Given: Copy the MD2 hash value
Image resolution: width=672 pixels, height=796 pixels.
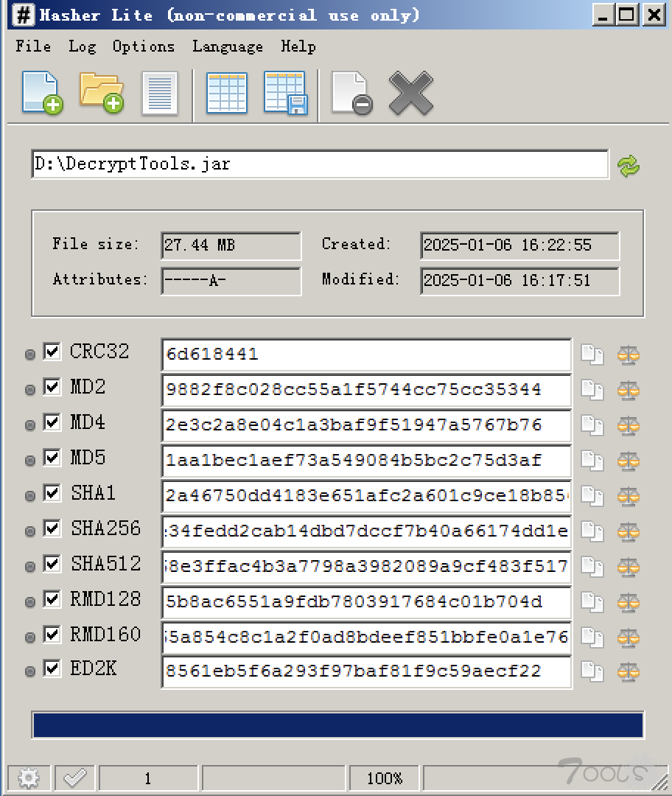Looking at the screenshot, I should 592,390.
